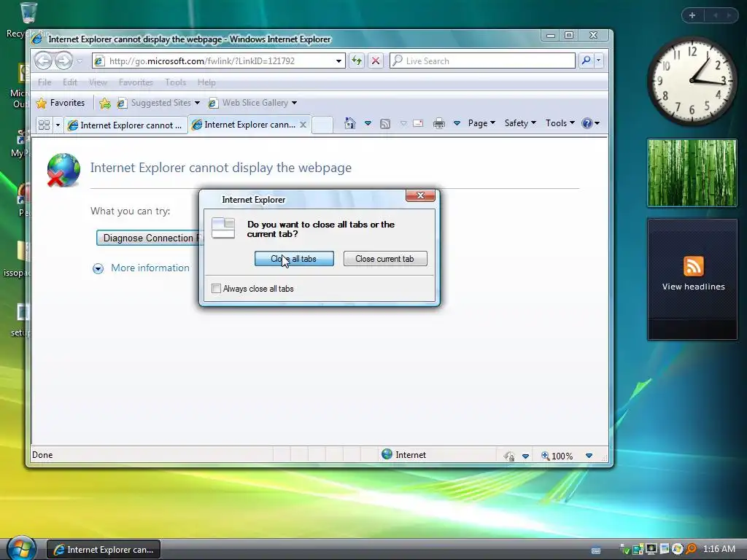Viewport: 747px width, 560px height.
Task: Click the bamboo slideshow gadget picture
Action: 692,173
